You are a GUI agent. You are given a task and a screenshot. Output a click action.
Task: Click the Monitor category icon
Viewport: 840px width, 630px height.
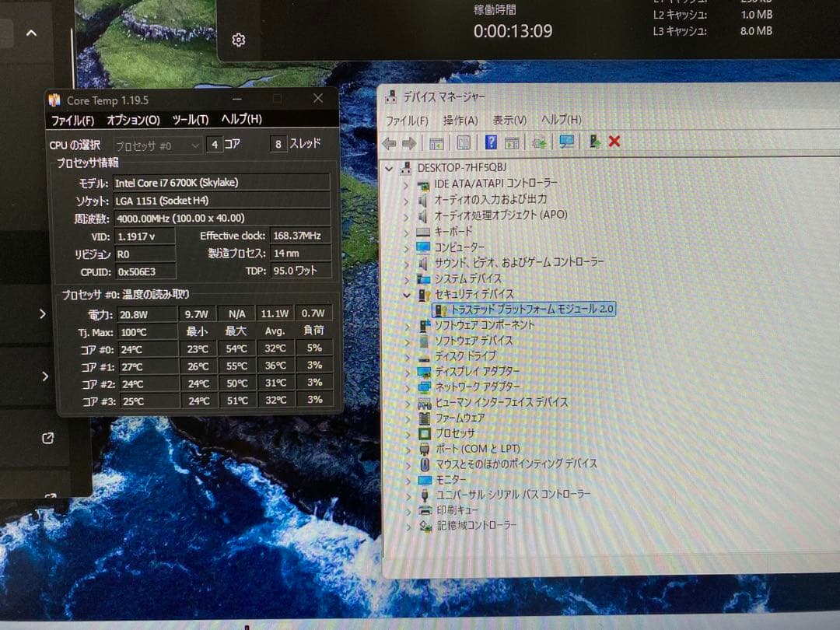[x=425, y=479]
